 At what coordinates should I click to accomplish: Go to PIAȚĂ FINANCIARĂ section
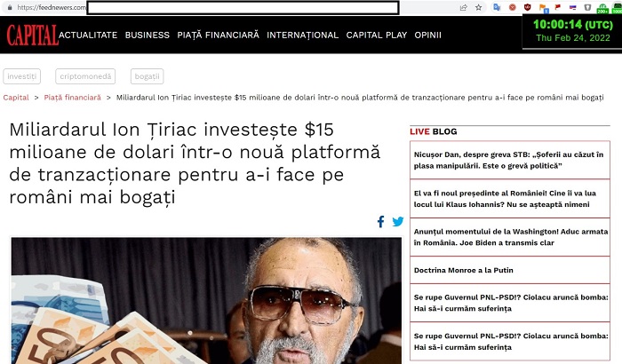click(x=219, y=35)
